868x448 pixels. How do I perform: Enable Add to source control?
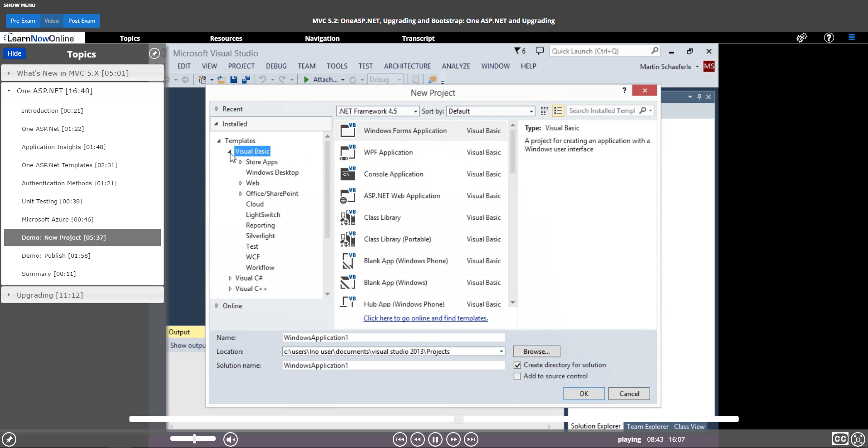(x=517, y=376)
